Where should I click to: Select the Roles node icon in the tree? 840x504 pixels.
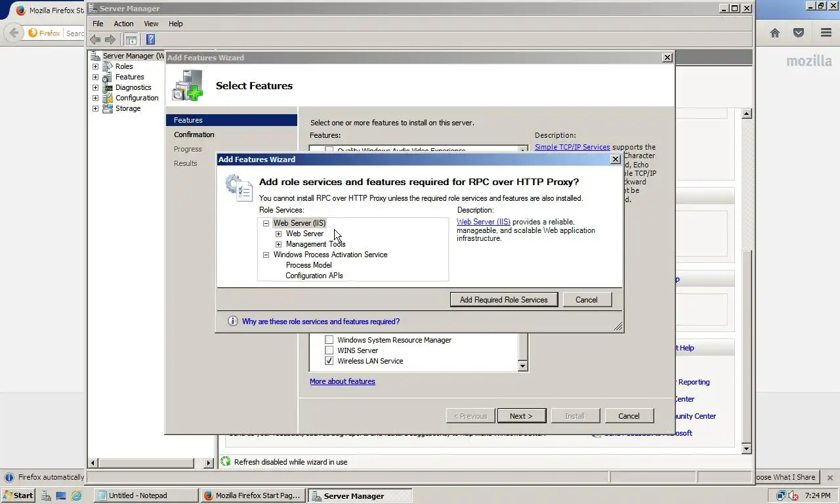108,66
